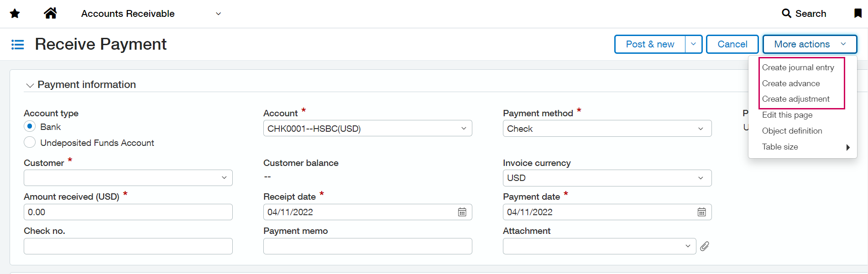Open the bookmark icon at top right
This screenshot has width=868, height=274.
(x=858, y=13)
